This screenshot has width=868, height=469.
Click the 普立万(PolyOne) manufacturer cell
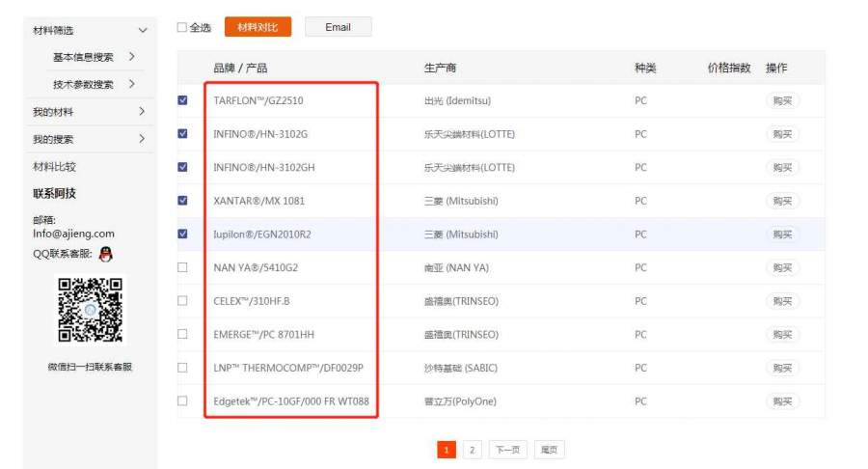pos(461,401)
